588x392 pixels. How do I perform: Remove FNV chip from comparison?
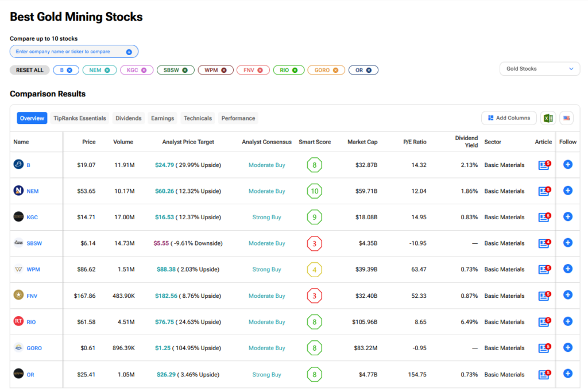(260, 70)
